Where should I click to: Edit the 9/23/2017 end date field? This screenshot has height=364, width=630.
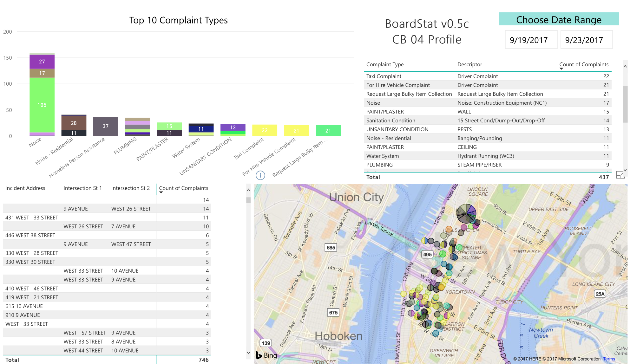coord(587,40)
